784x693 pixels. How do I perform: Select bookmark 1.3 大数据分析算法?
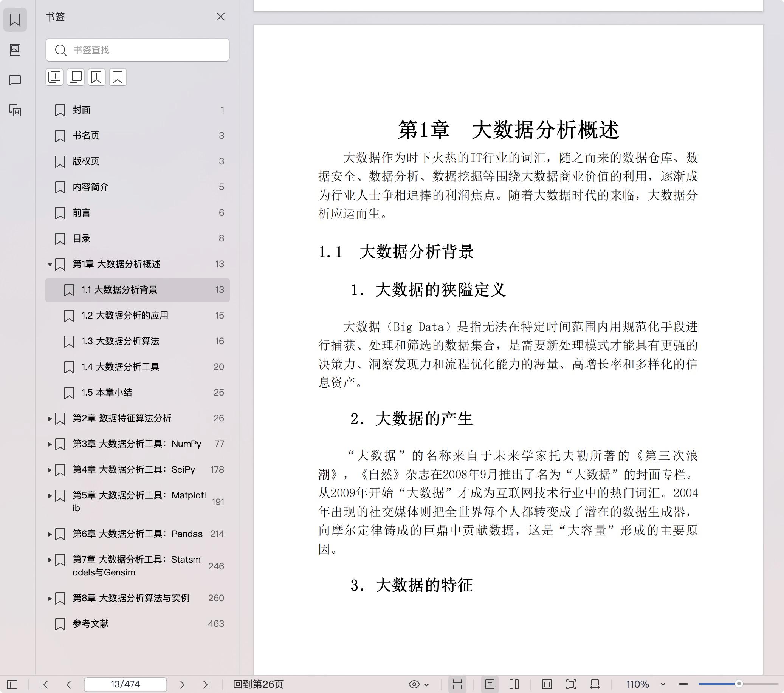coord(137,341)
